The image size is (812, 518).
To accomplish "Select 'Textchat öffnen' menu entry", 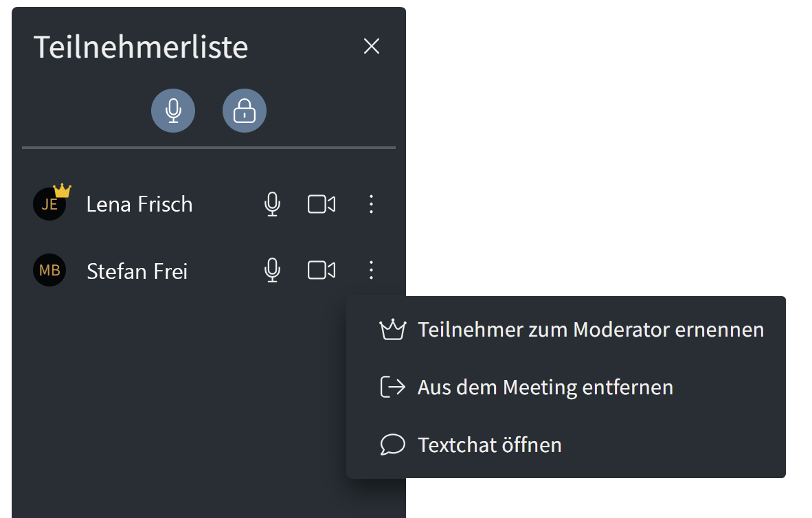I will 489,444.
